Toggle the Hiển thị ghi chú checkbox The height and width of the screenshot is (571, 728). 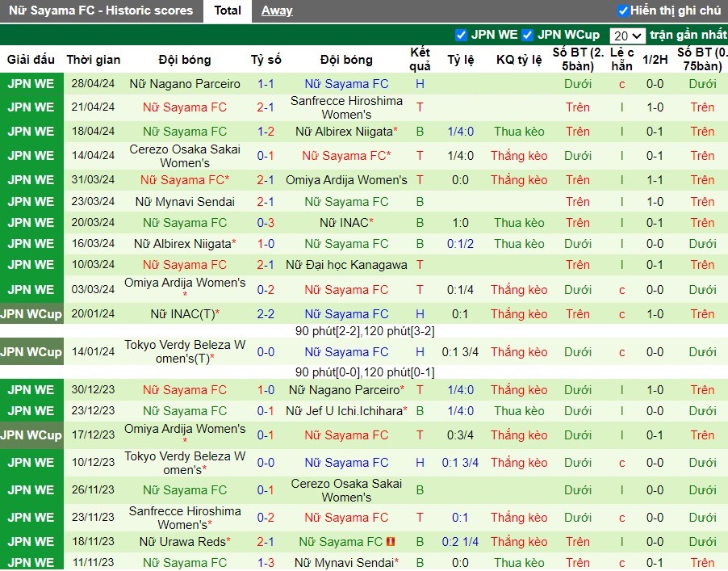click(x=623, y=10)
